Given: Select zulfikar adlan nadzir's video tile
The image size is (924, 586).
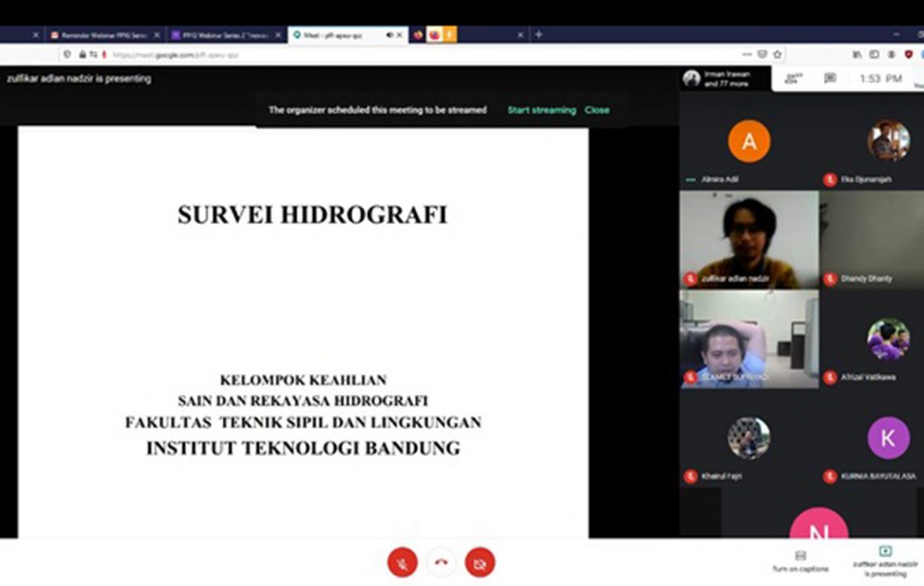Looking at the screenshot, I should pyautogui.click(x=749, y=239).
